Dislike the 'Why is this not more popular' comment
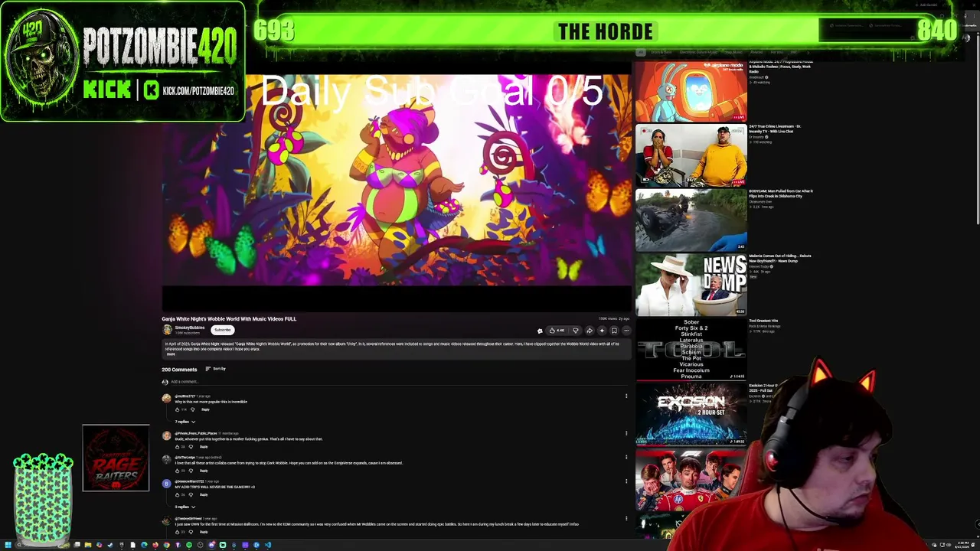 pyautogui.click(x=193, y=409)
